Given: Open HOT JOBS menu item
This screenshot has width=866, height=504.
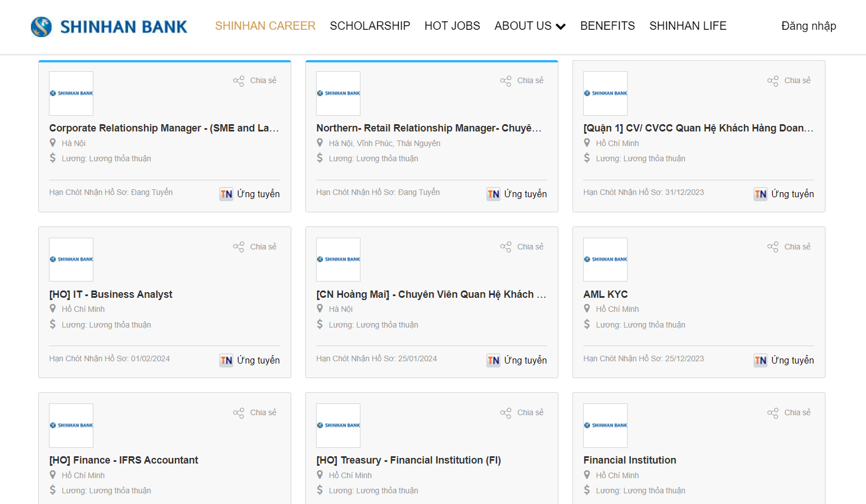Looking at the screenshot, I should click(452, 26).
